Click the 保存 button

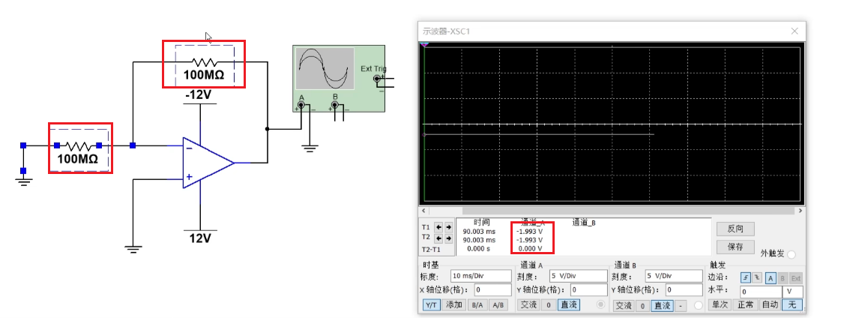(735, 247)
